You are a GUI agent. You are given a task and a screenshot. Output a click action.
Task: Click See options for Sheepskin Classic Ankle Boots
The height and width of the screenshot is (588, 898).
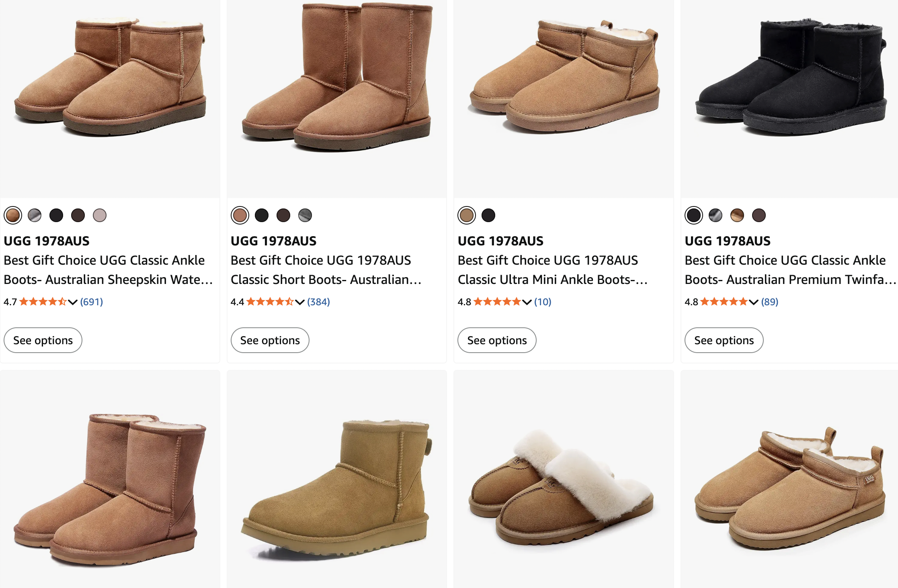(x=43, y=340)
